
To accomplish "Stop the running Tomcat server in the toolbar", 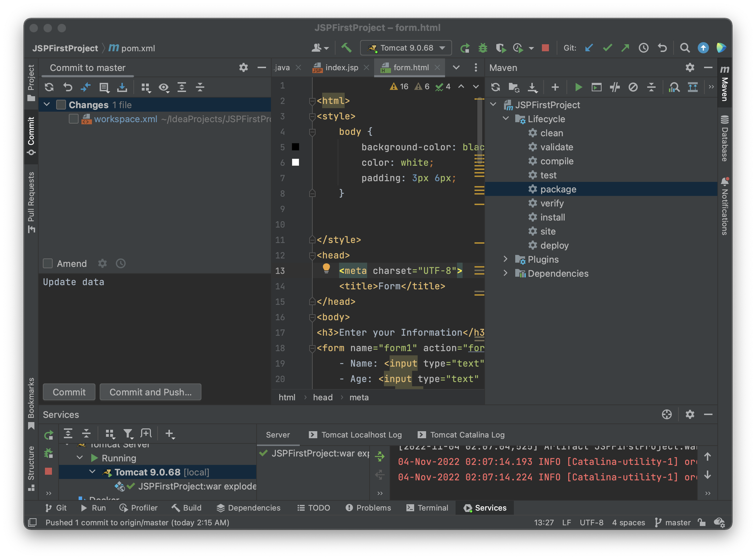I will tap(545, 48).
